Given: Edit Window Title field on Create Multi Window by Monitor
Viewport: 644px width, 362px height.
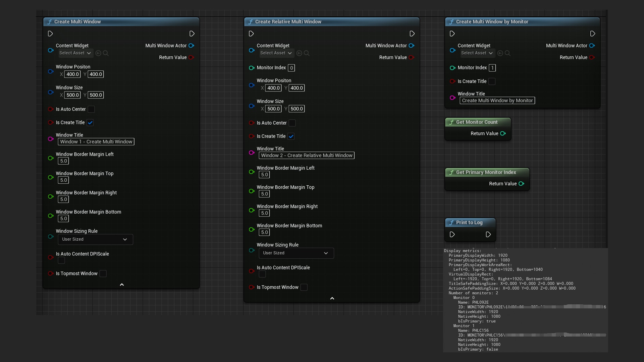Looking at the screenshot, I should (497, 101).
